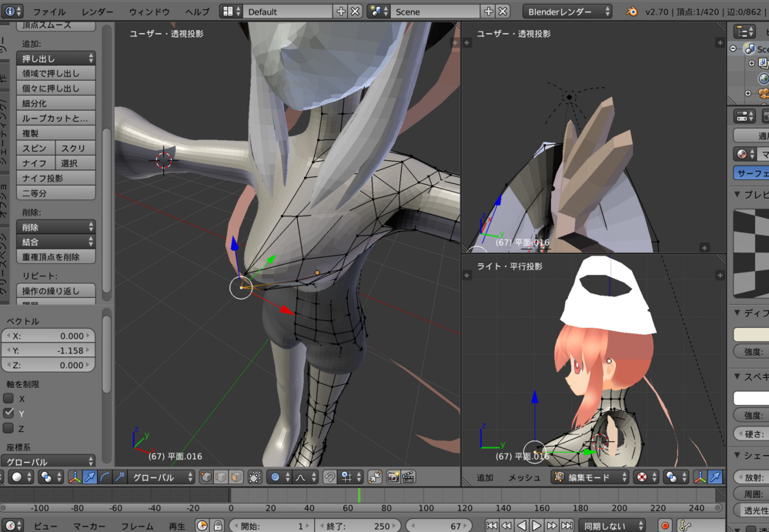The height and width of the screenshot is (532, 769).
Task: Enable the X axis constraint checkbox
Action: [x=8, y=398]
